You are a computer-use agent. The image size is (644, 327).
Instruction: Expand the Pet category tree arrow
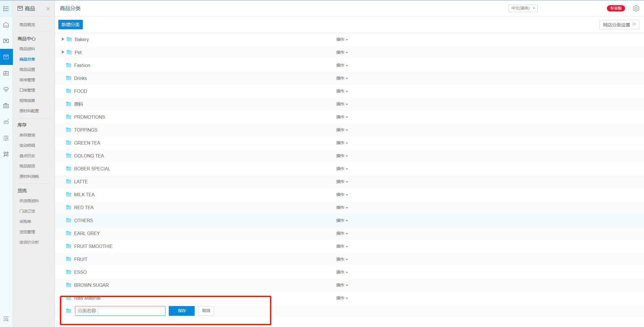(x=63, y=52)
